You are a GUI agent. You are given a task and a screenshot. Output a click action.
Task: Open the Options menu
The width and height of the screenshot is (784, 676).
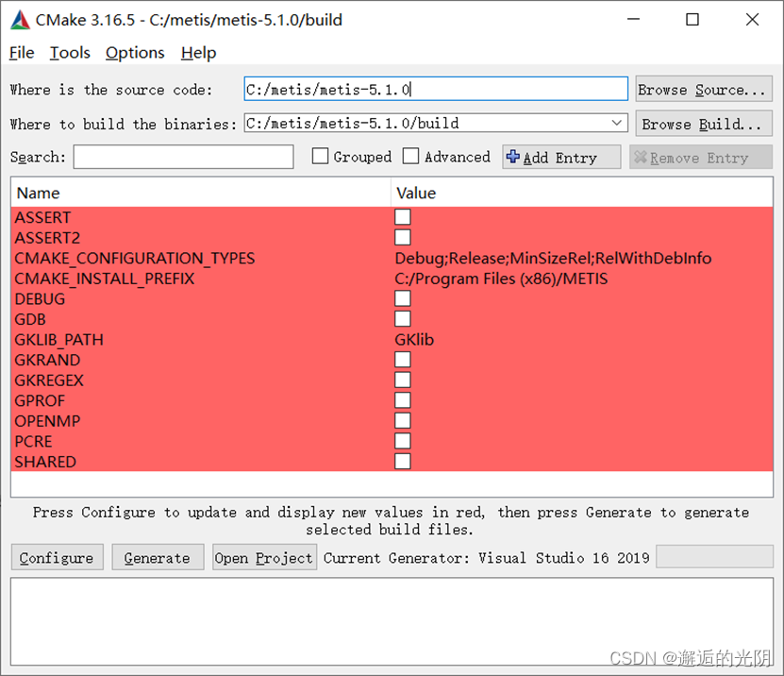[134, 53]
